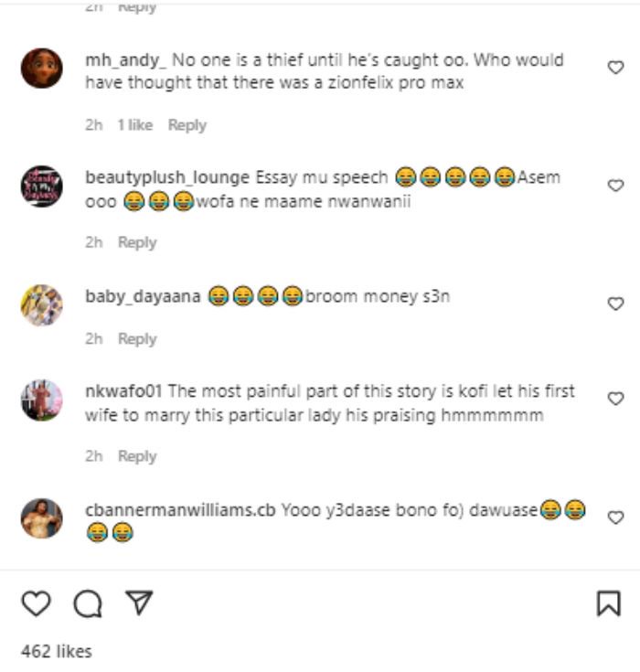Open mh_andy_ profile picture

(x=42, y=69)
